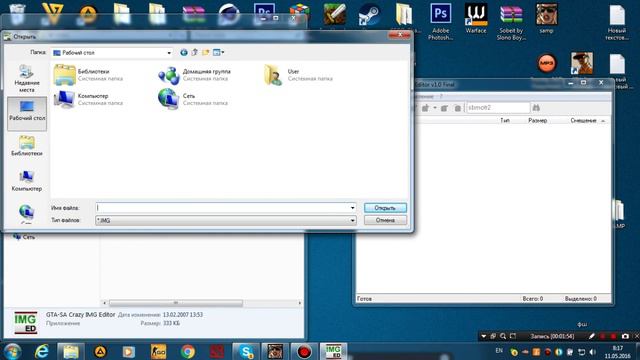Click the camera icon on recording bar
The width and height of the screenshot is (640, 360).
(x=625, y=336)
